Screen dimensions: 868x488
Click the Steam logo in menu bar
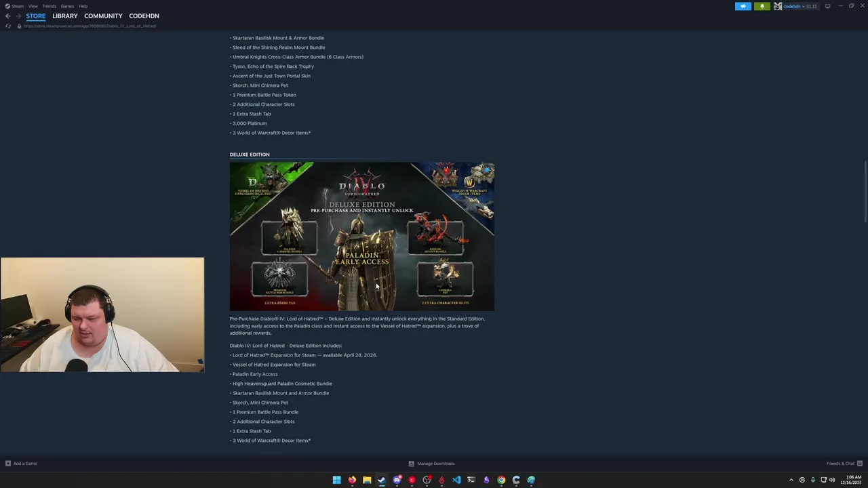pyautogui.click(x=7, y=6)
